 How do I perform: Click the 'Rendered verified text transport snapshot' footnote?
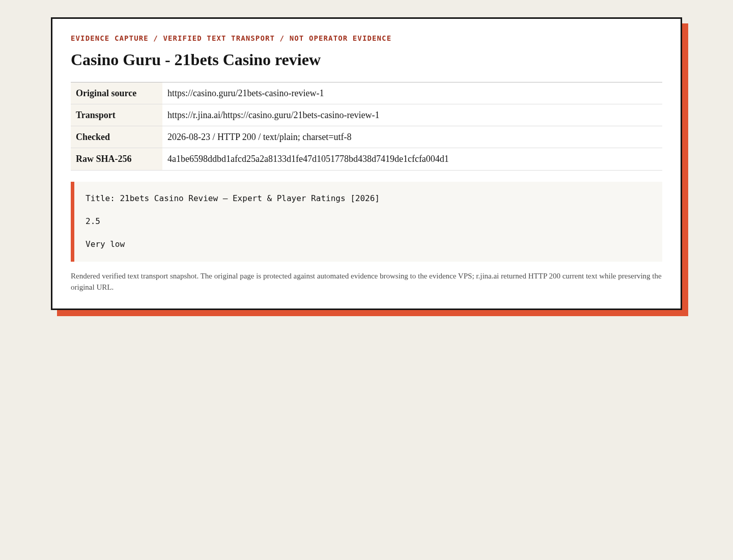coord(366,282)
